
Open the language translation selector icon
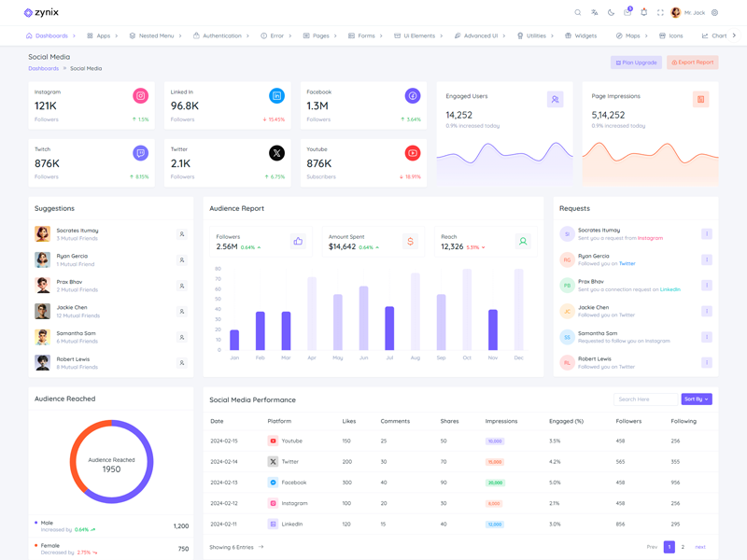(595, 13)
